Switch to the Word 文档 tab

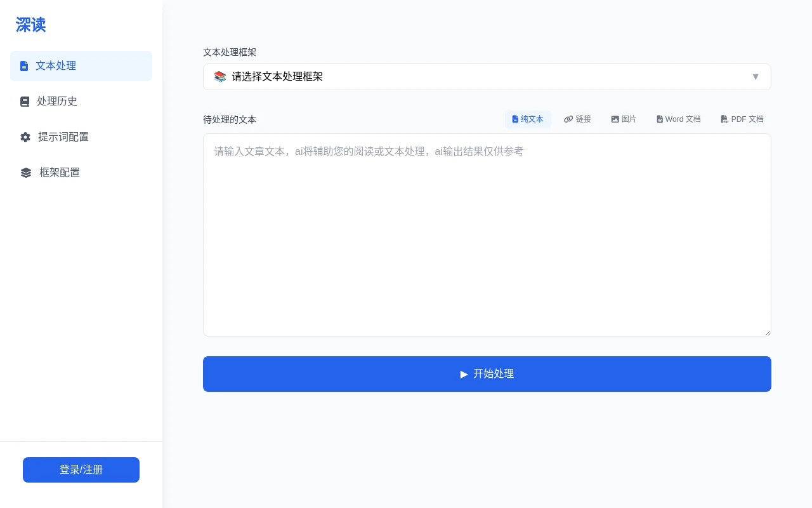pyautogui.click(x=678, y=119)
